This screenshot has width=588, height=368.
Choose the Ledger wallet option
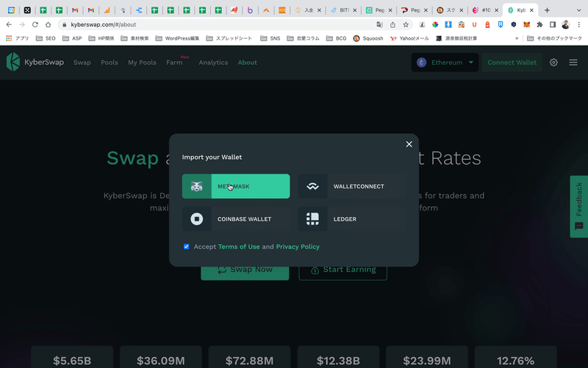coord(352,219)
